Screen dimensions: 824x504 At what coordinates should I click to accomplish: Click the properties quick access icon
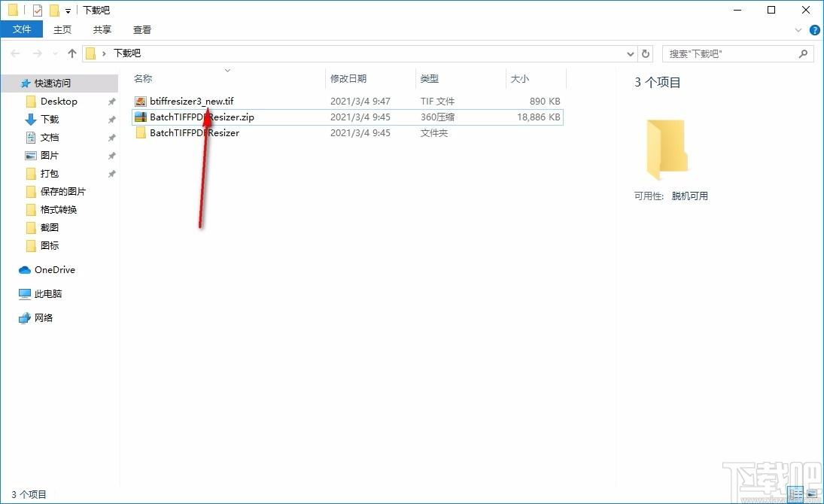38,10
